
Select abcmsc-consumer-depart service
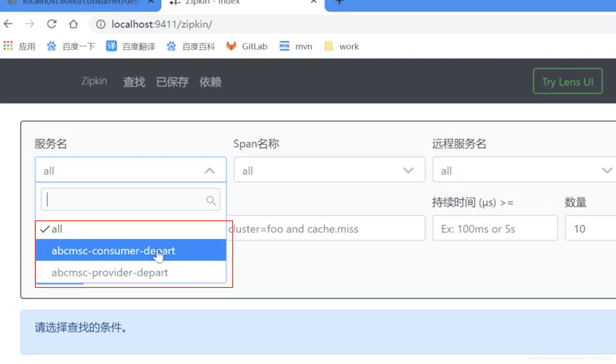pyautogui.click(x=131, y=250)
